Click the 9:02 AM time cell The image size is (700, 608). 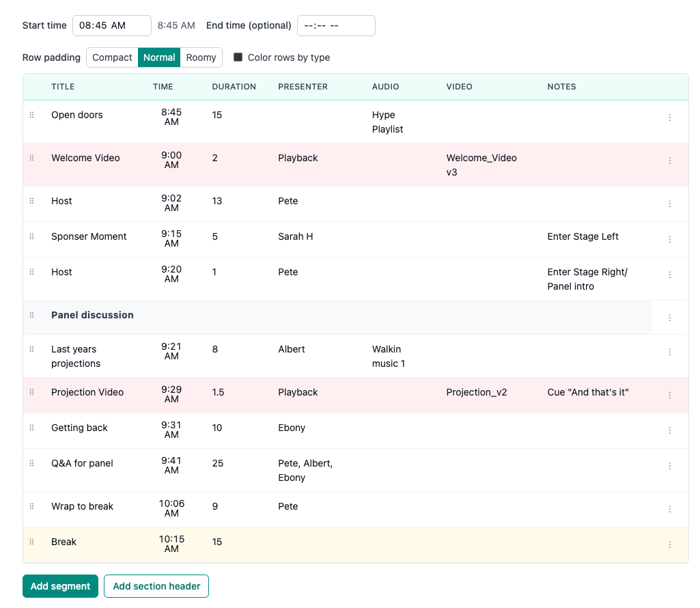tap(171, 203)
